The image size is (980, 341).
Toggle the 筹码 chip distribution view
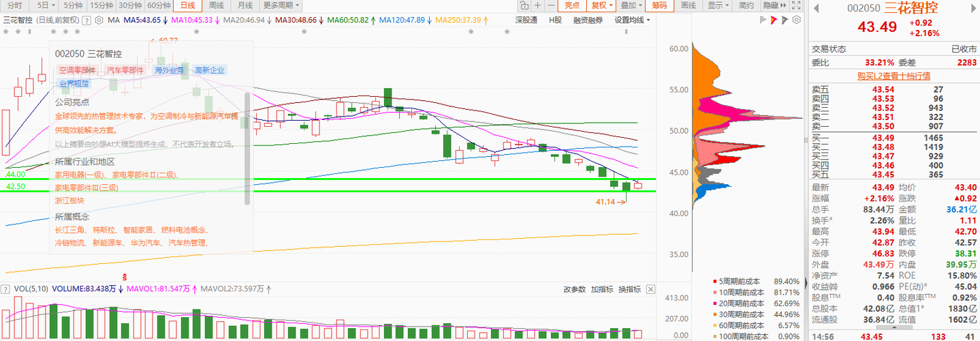click(659, 5)
